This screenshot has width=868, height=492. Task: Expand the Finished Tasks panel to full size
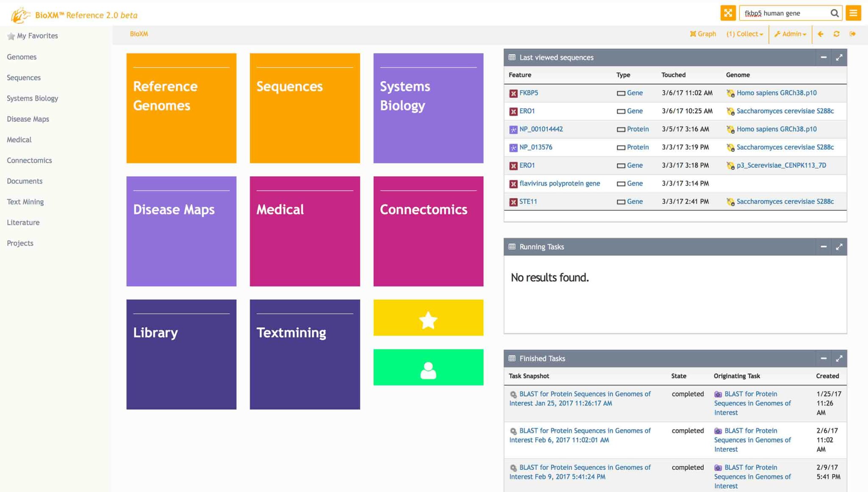pos(839,359)
